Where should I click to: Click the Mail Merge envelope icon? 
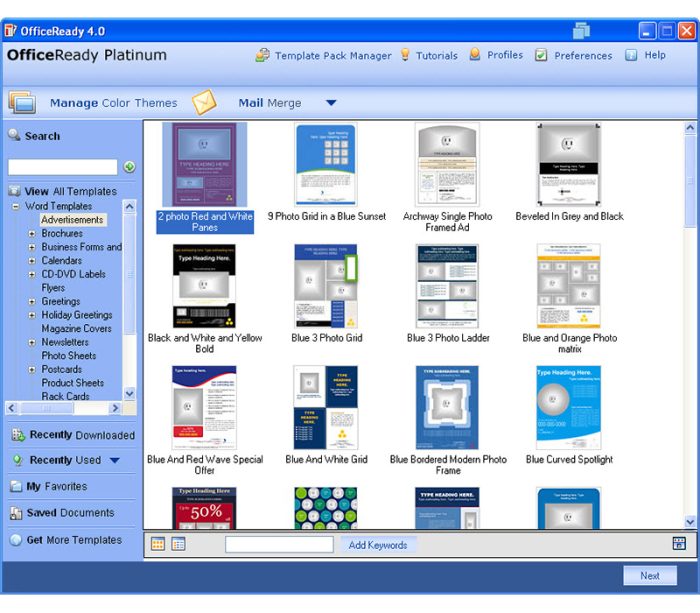204,102
